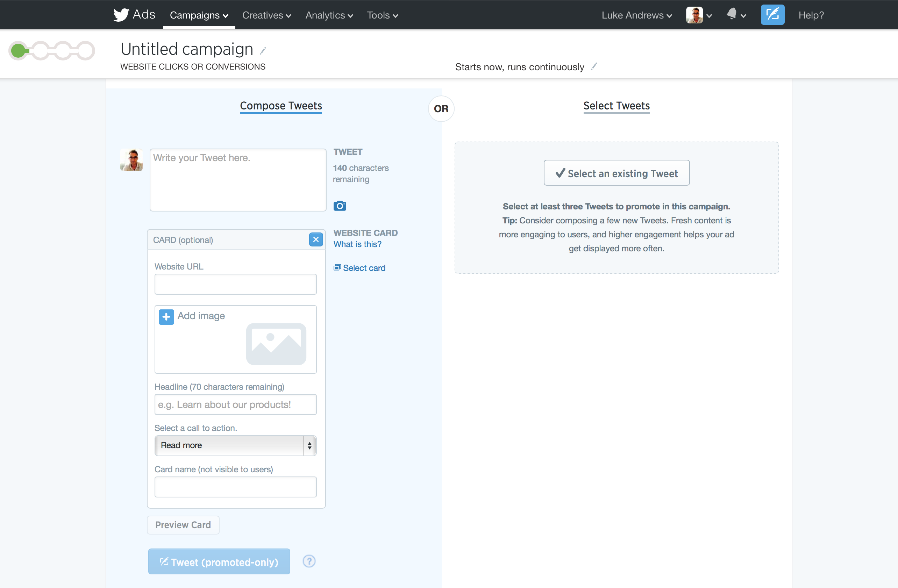This screenshot has height=588, width=898.
Task: Click the Tweet (promoted-only) button
Action: point(219,561)
